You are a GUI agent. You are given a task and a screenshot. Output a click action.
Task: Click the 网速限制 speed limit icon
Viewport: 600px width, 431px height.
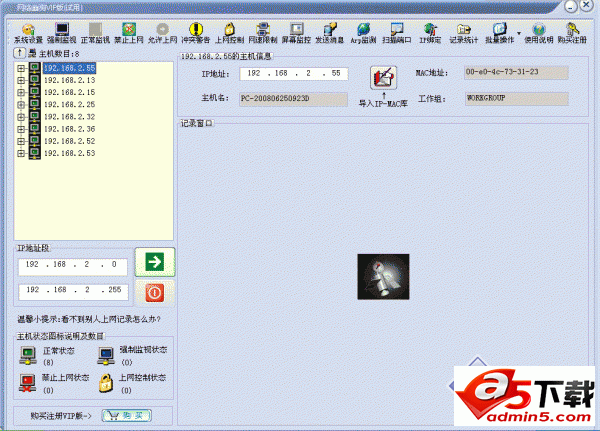click(x=262, y=33)
